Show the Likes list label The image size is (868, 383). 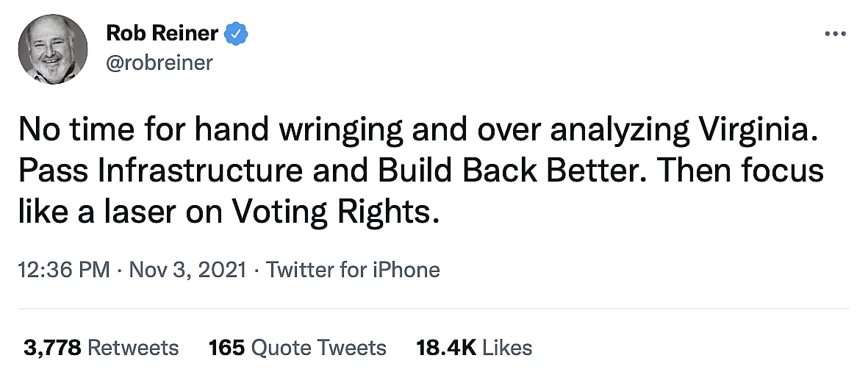click(x=509, y=348)
